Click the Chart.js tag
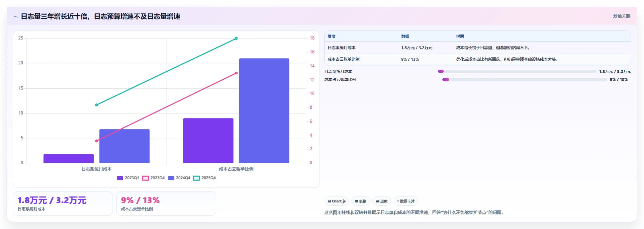This screenshot has width=644, height=229. [336, 201]
